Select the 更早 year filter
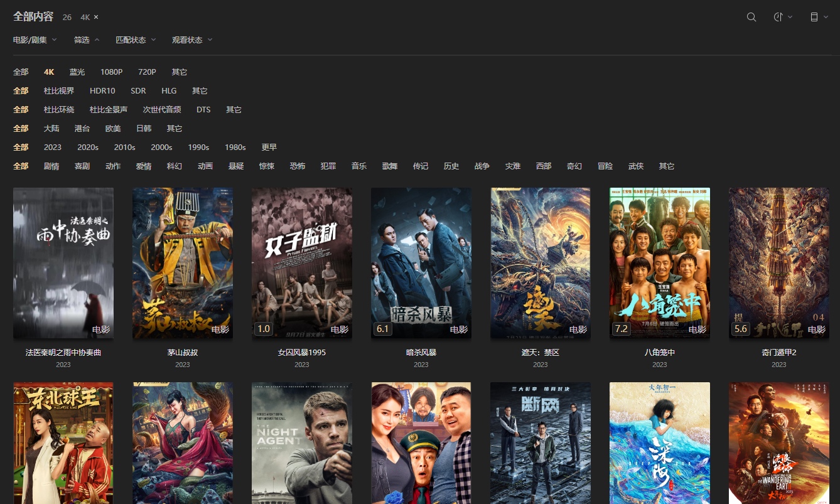This screenshot has height=504, width=840. pos(269,147)
